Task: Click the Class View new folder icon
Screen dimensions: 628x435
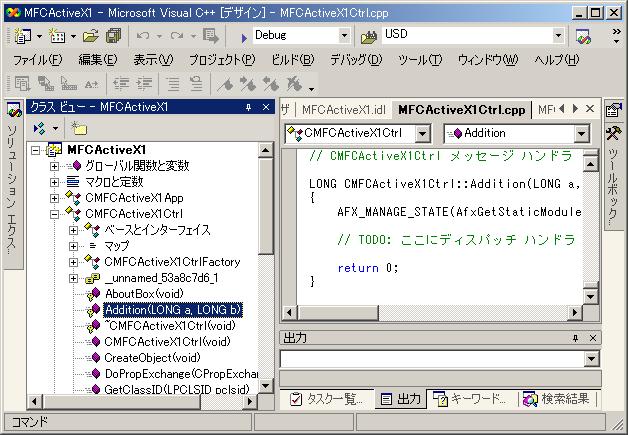Action: pyautogui.click(x=79, y=129)
